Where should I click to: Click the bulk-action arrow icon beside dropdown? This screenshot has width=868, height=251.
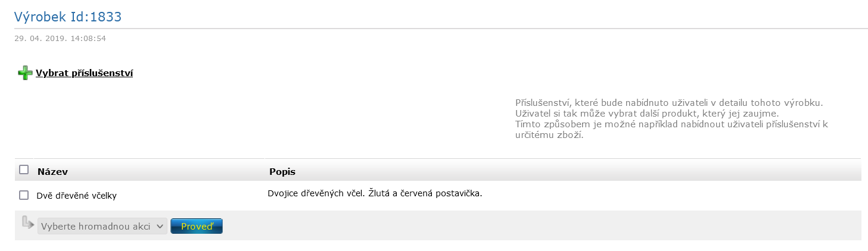(28, 223)
